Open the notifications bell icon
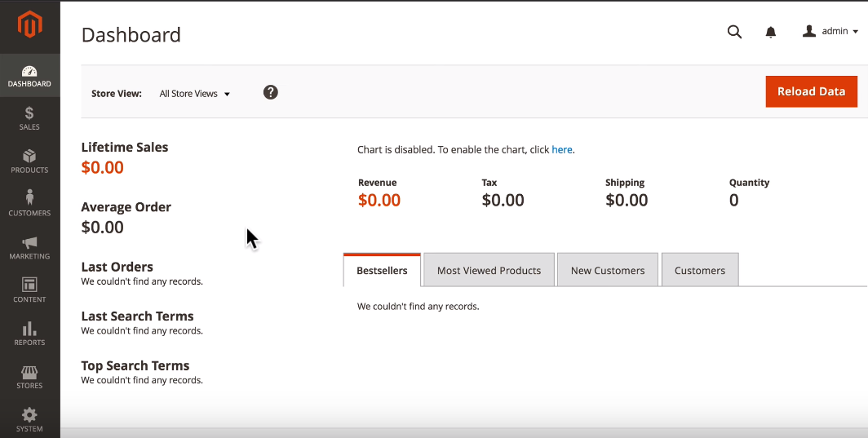 click(770, 32)
